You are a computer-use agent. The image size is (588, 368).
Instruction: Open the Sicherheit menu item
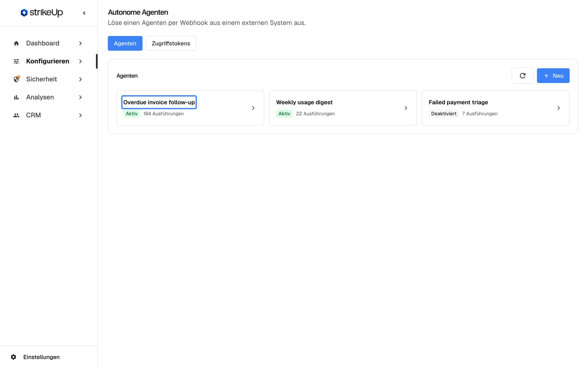48,79
